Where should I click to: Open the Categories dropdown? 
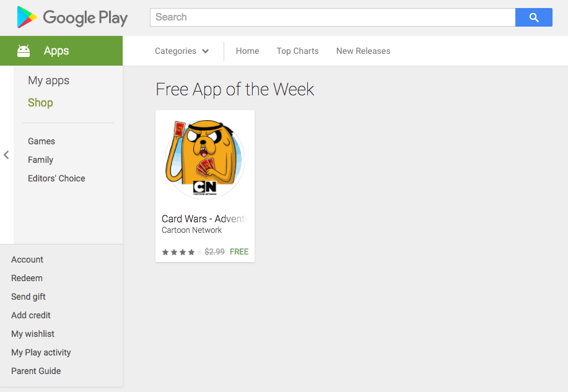tap(175, 51)
